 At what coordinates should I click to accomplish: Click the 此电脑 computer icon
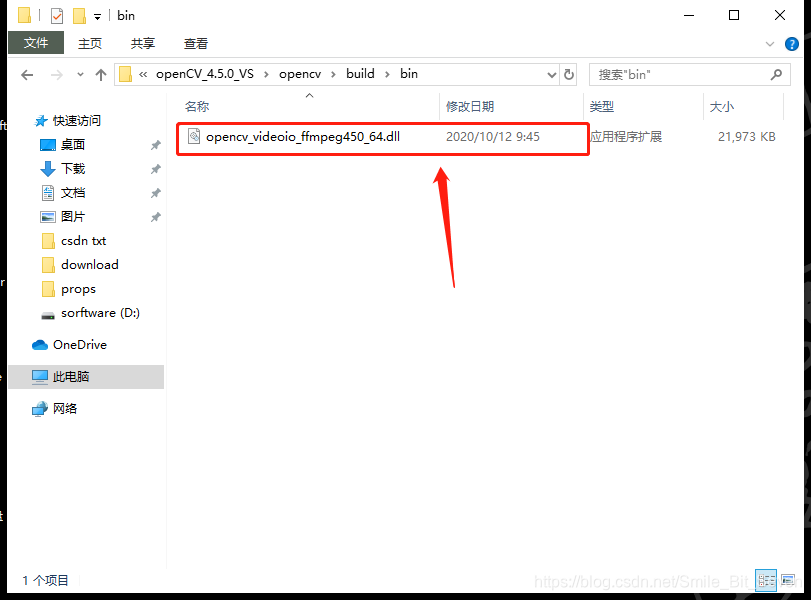pos(40,377)
